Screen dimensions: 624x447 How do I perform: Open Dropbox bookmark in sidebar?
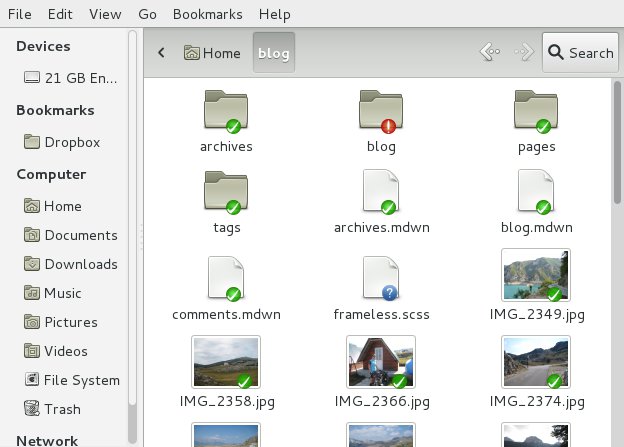71,142
